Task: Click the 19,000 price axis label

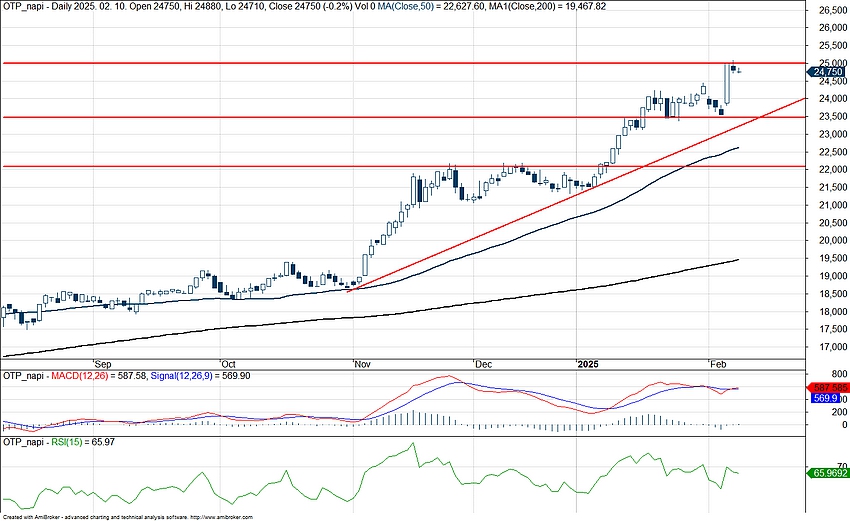Action: pos(833,276)
